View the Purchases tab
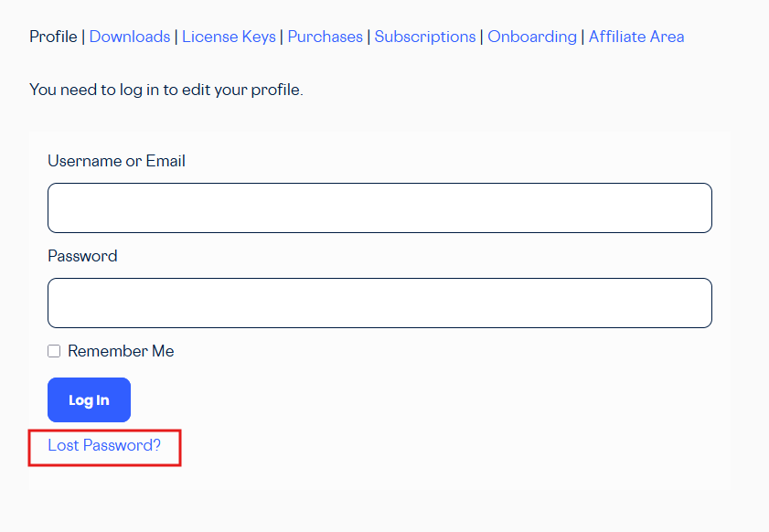The height and width of the screenshot is (532, 769). (x=325, y=37)
